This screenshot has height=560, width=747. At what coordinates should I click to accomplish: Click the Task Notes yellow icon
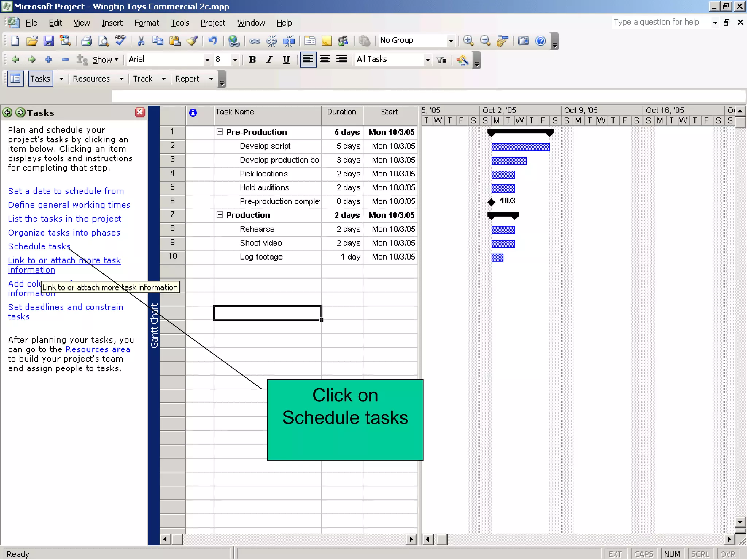click(327, 41)
